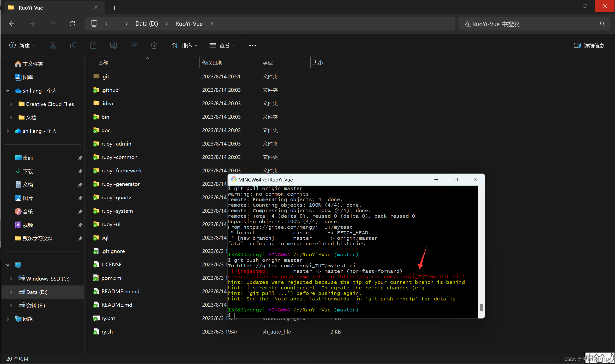The width and height of the screenshot is (615, 364).
Task: Click the rename icon in toolbar
Action: tap(113, 46)
